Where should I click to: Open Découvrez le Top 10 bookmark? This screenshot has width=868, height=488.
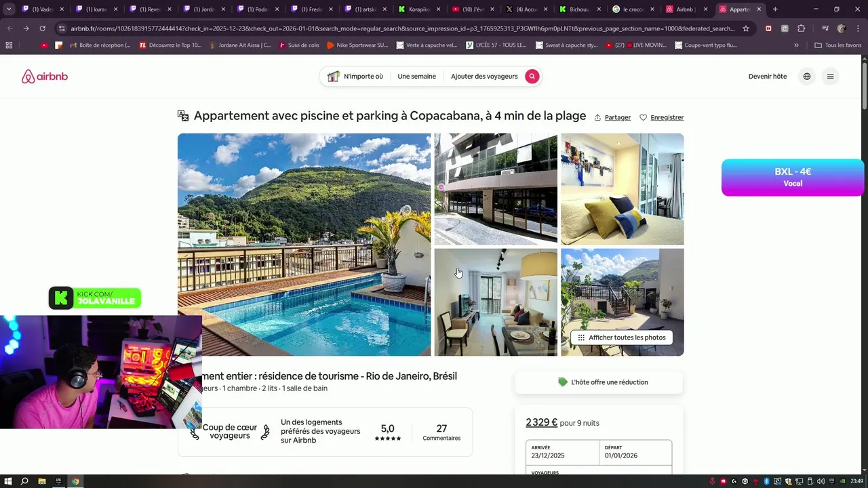[x=170, y=45]
